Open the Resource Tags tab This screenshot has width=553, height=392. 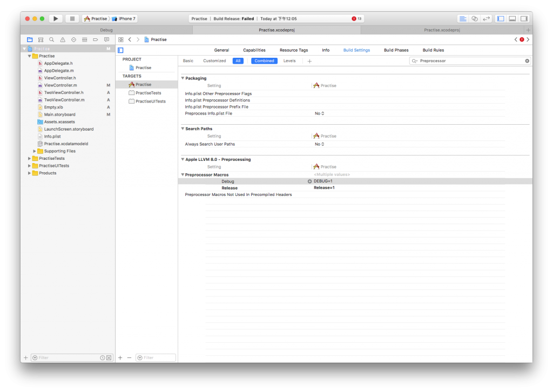pos(294,50)
